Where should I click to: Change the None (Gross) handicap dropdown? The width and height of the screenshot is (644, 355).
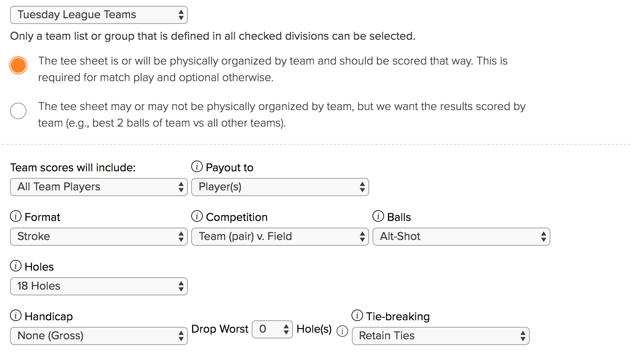[x=99, y=336]
